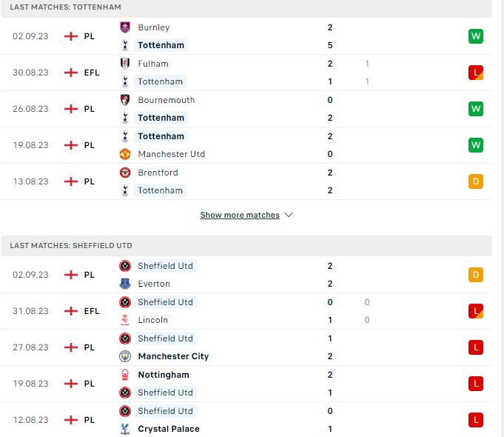Expand the Show more matches chevron
Image resolution: width=504 pixels, height=437 pixels.
click(x=289, y=215)
